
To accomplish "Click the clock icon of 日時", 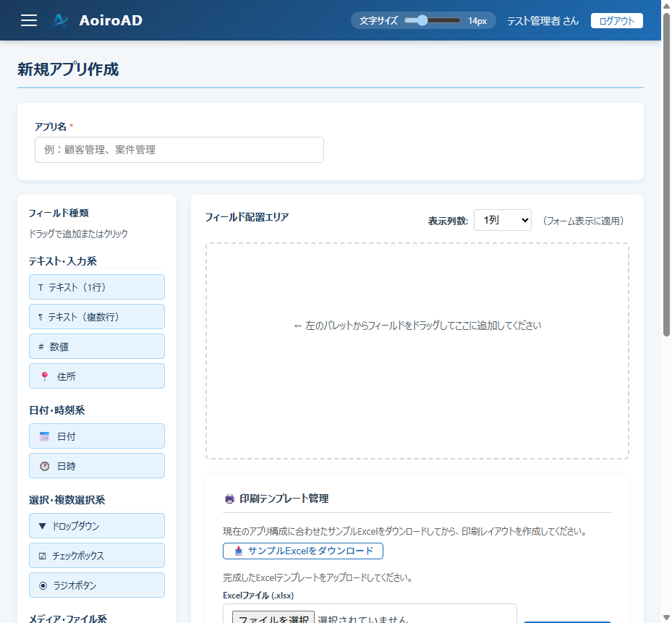I will [x=45, y=466].
